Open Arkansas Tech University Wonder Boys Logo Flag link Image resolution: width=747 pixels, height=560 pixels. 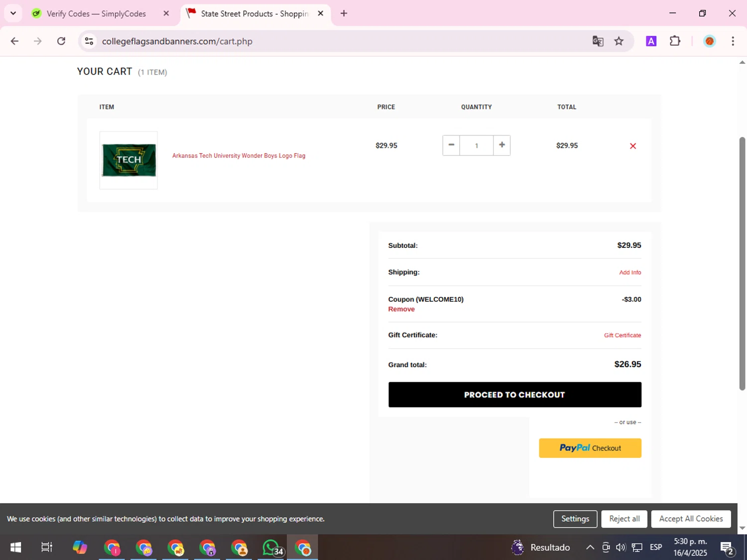click(x=239, y=156)
